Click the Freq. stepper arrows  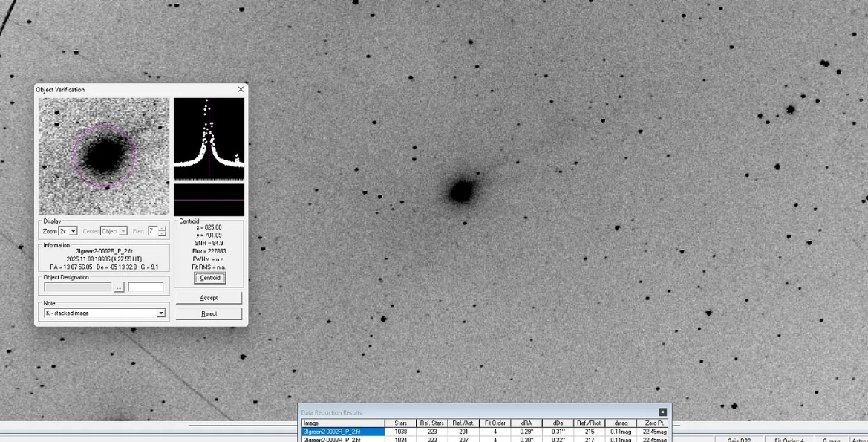pyautogui.click(x=162, y=232)
